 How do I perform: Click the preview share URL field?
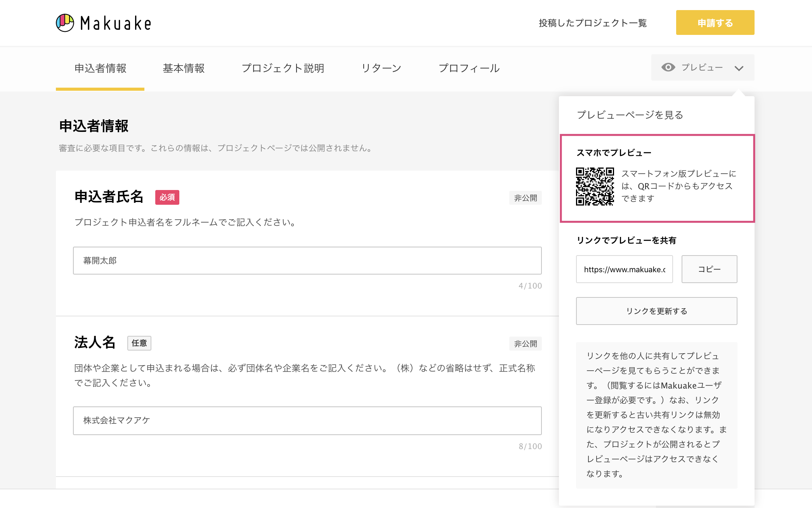click(x=624, y=269)
